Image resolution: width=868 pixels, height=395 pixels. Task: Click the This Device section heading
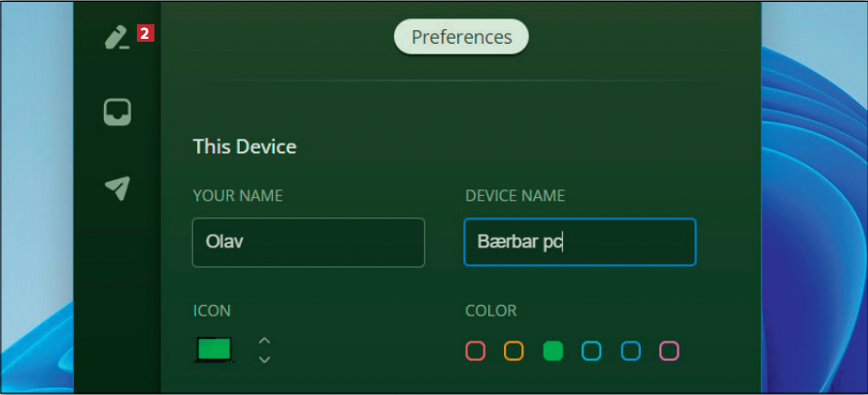point(245,148)
